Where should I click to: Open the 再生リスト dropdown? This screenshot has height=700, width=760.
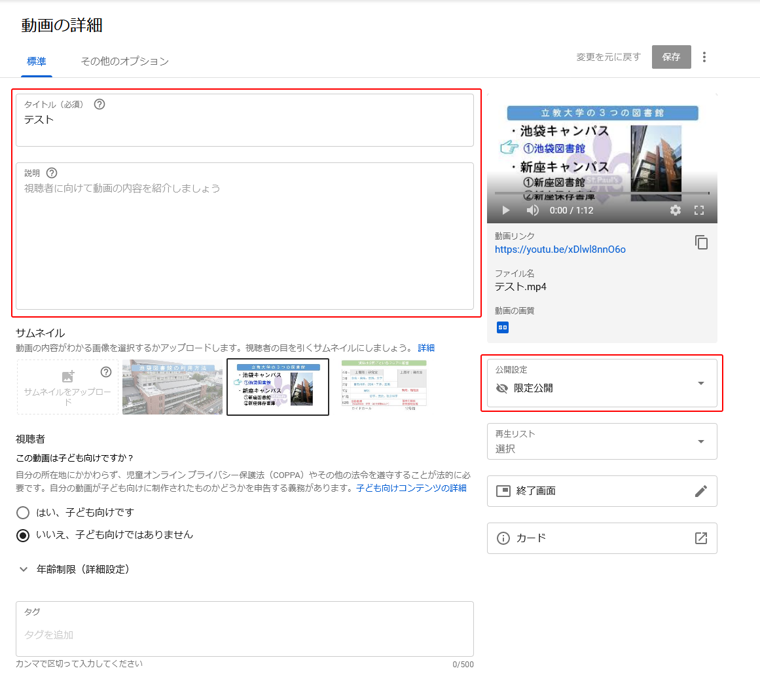click(x=602, y=441)
